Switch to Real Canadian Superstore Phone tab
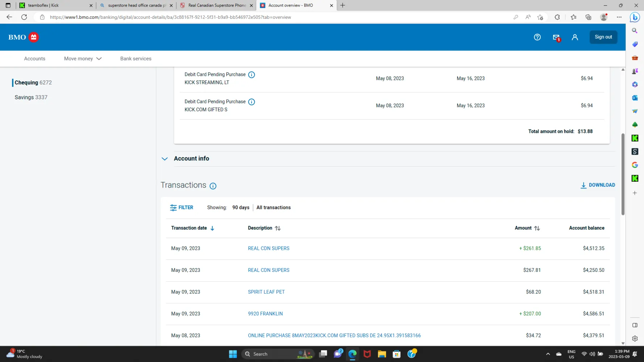Viewport: 644px width, 362px height. click(216, 5)
